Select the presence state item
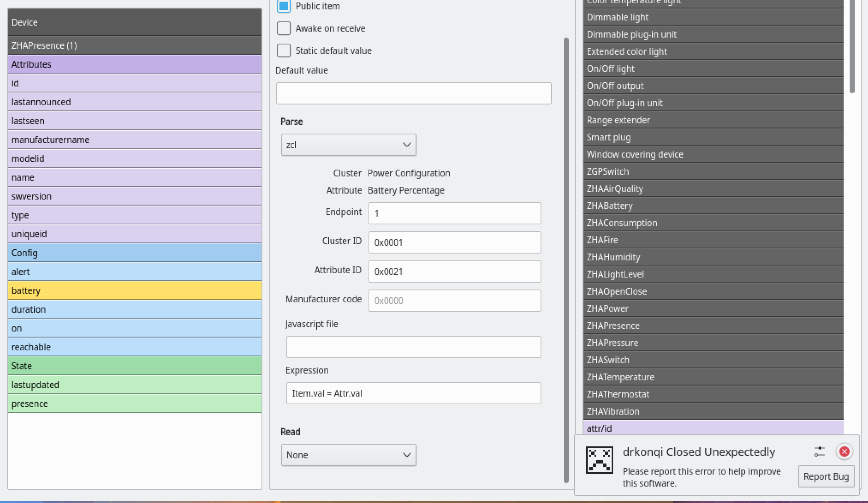 coord(134,403)
